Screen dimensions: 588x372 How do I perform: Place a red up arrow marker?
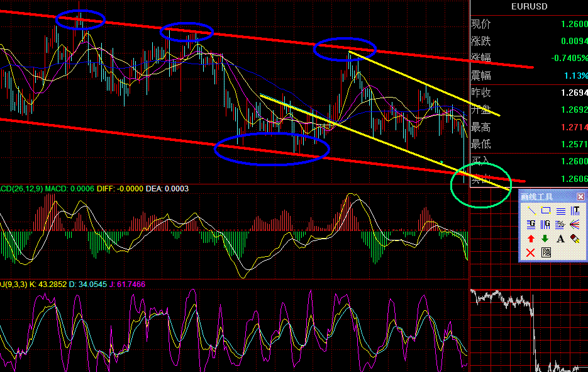click(x=531, y=239)
